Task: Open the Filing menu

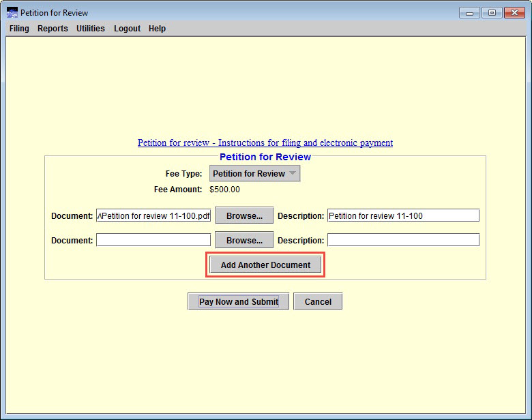Action: click(x=19, y=29)
